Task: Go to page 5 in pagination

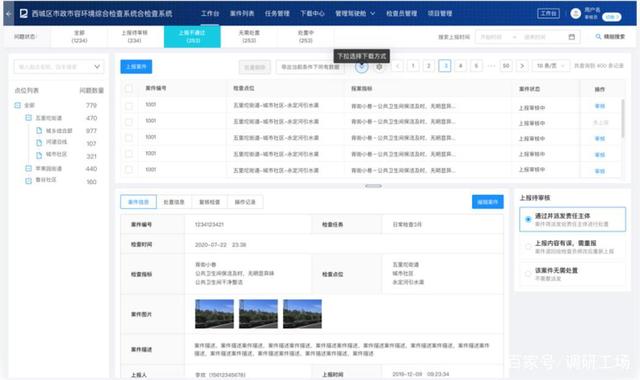Action: (476, 66)
